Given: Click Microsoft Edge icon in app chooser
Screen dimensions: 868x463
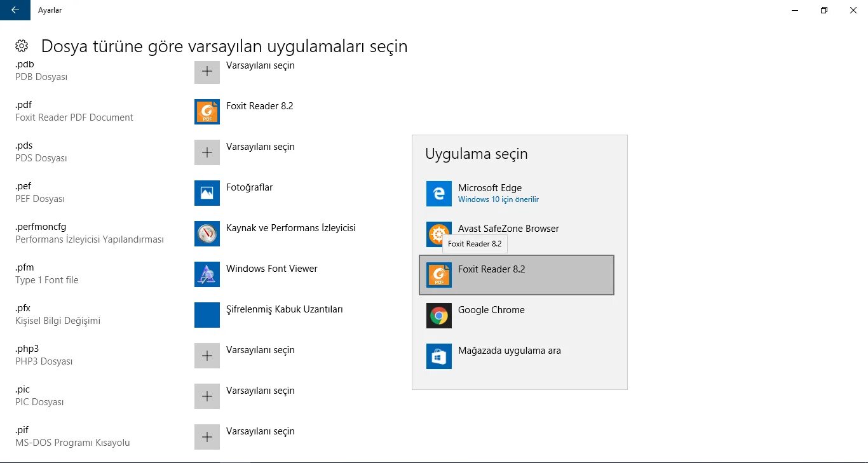Looking at the screenshot, I should coord(439,194).
